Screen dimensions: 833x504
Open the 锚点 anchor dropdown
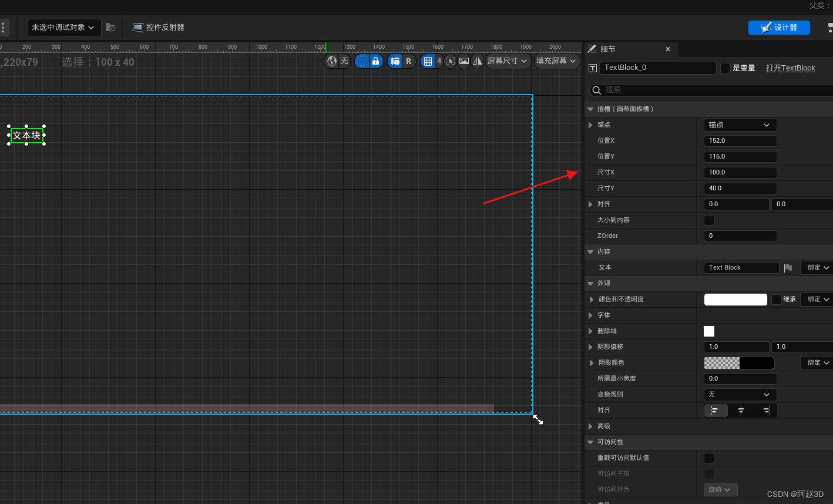[740, 125]
